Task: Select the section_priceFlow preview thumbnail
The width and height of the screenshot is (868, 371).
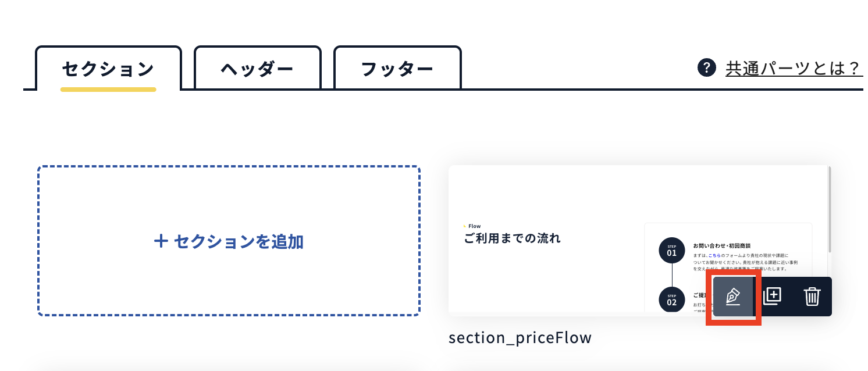Action: (x=639, y=240)
